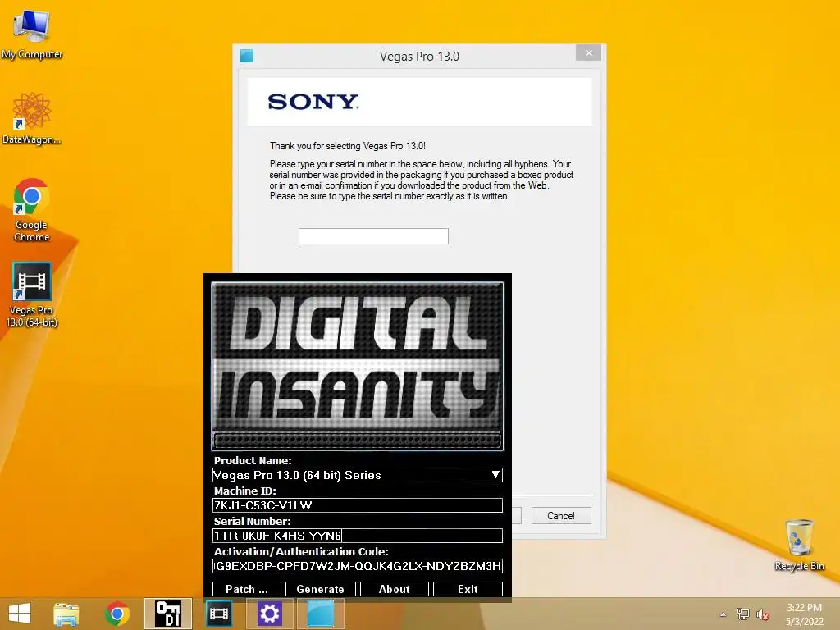This screenshot has height=630, width=840.
Task: Open Vegas Pro 13.0 (64-bit) desktop shortcut
Action: (x=32, y=294)
